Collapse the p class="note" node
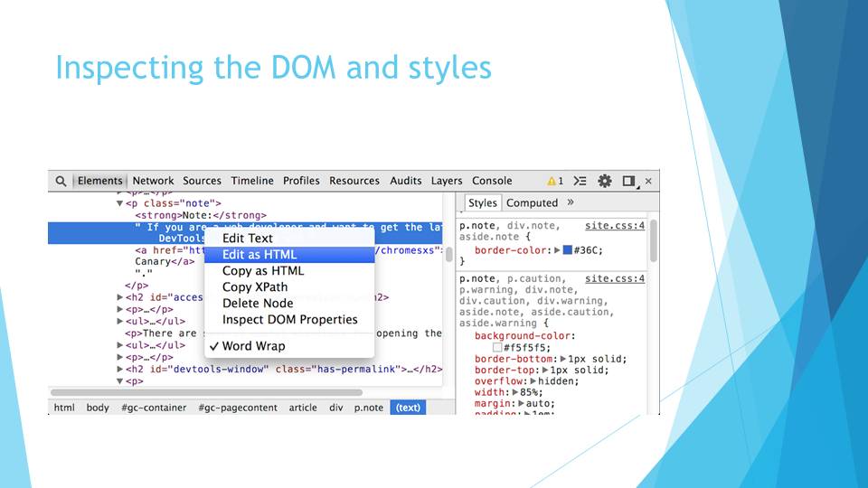The width and height of the screenshot is (868, 488). [120, 204]
